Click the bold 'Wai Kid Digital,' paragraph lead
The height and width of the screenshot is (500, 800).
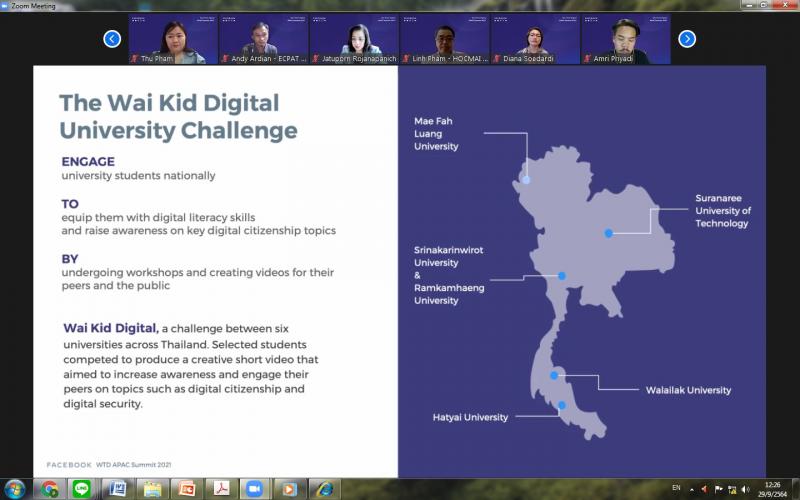pos(111,329)
